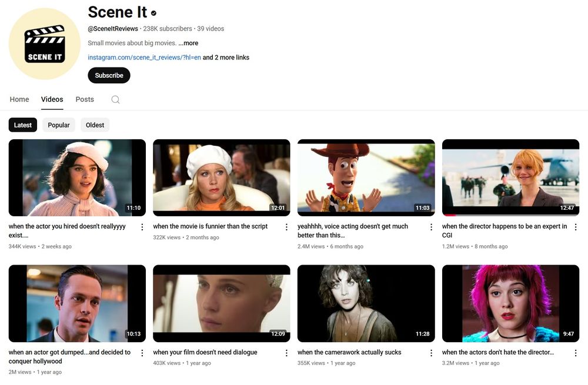Click '3.2M views' under actors video
The height and width of the screenshot is (385, 588).
point(456,363)
